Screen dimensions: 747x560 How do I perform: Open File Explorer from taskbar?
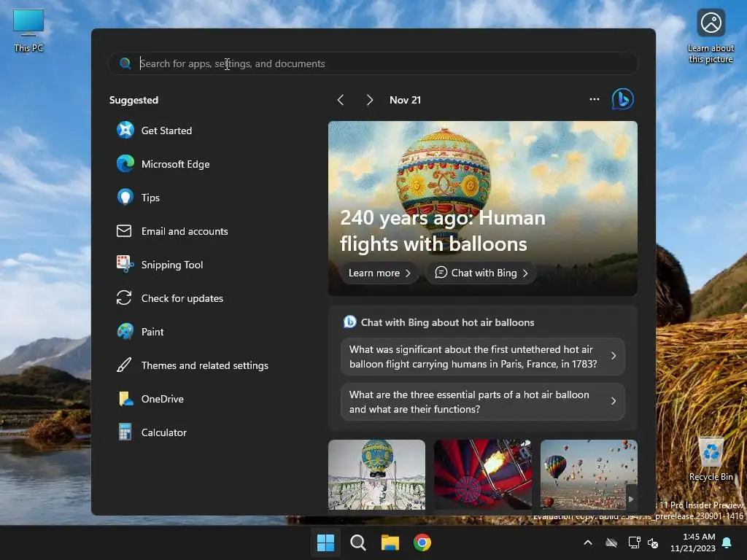tap(390, 542)
